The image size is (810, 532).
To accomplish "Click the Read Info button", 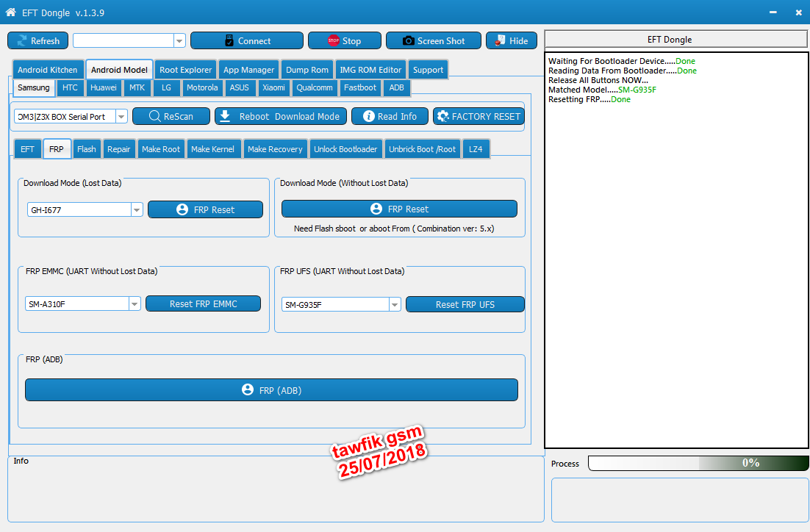I will coord(390,116).
